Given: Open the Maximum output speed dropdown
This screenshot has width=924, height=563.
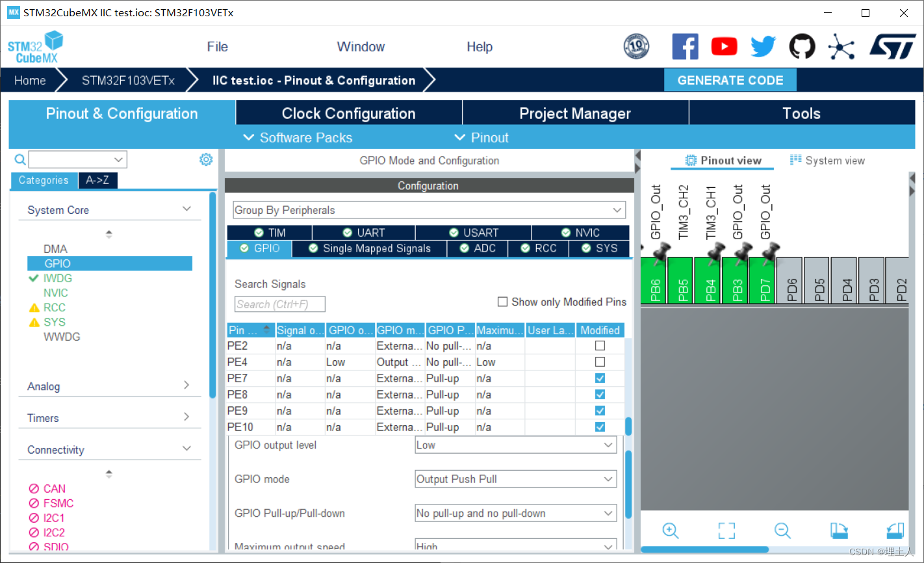Looking at the screenshot, I should [x=515, y=546].
